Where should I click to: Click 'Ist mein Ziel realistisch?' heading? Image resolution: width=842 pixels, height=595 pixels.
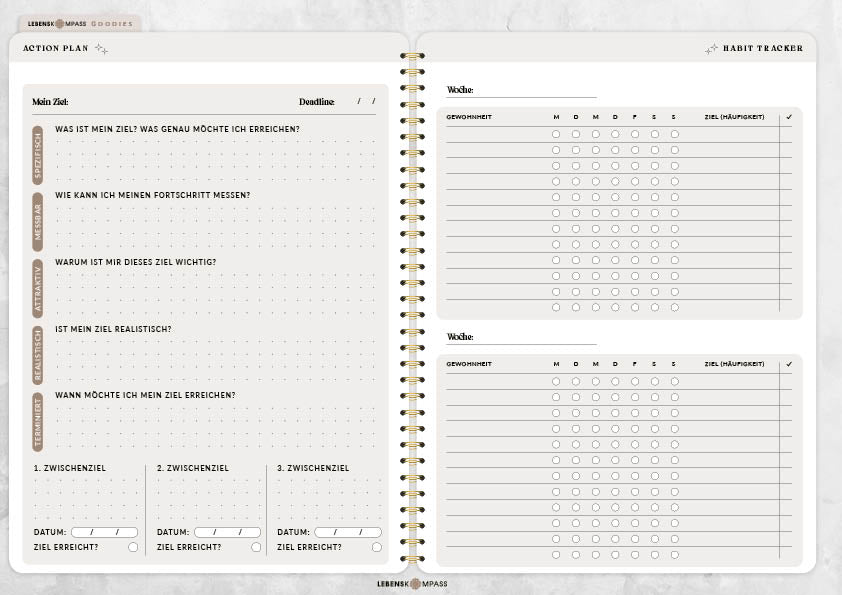pyautogui.click(x=113, y=329)
